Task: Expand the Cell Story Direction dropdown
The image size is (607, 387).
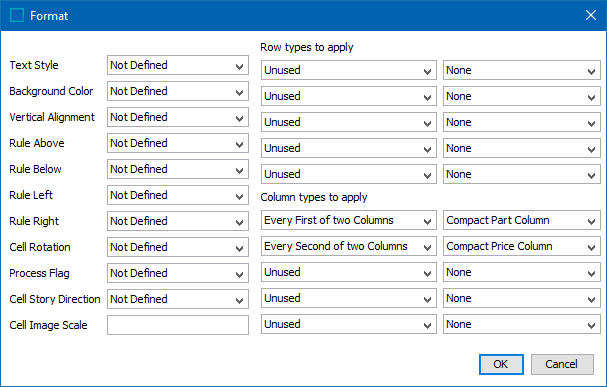Action: 178,299
